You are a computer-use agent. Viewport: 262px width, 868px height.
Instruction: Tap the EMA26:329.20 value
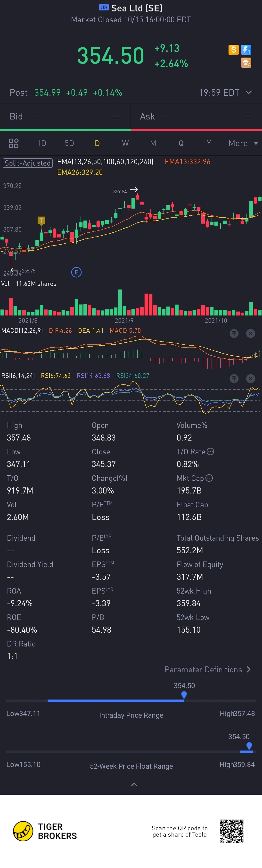click(80, 172)
